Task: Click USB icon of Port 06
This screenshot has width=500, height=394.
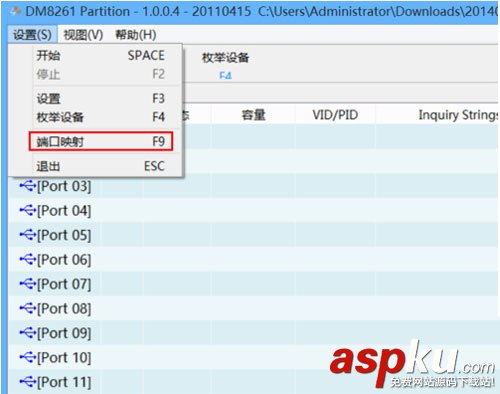Action: click(27, 259)
